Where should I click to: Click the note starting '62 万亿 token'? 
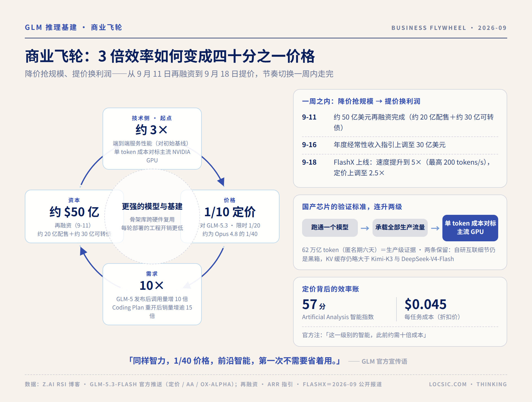399,255
